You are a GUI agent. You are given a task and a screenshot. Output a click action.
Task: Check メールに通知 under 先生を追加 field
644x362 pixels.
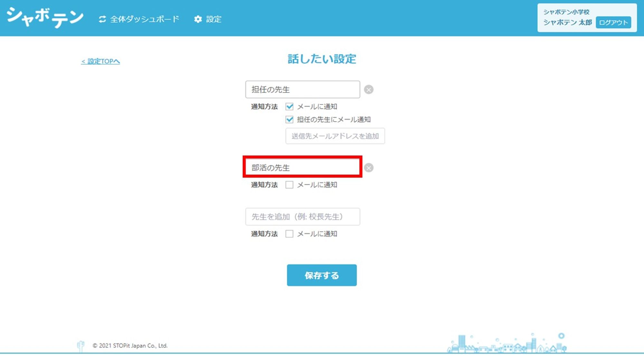point(289,234)
